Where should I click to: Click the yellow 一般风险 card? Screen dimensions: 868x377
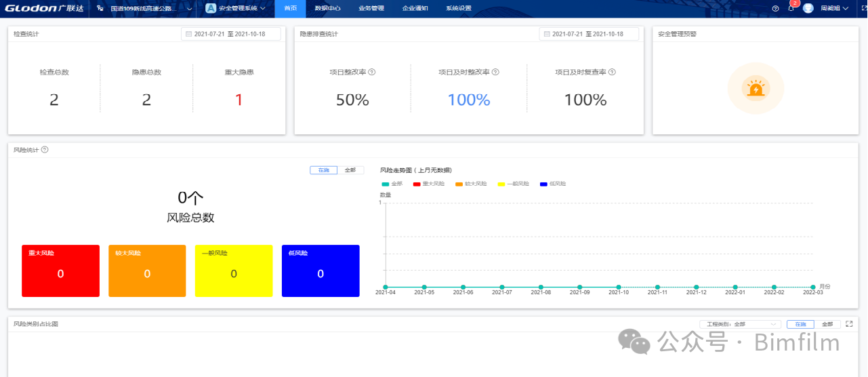pos(234,271)
